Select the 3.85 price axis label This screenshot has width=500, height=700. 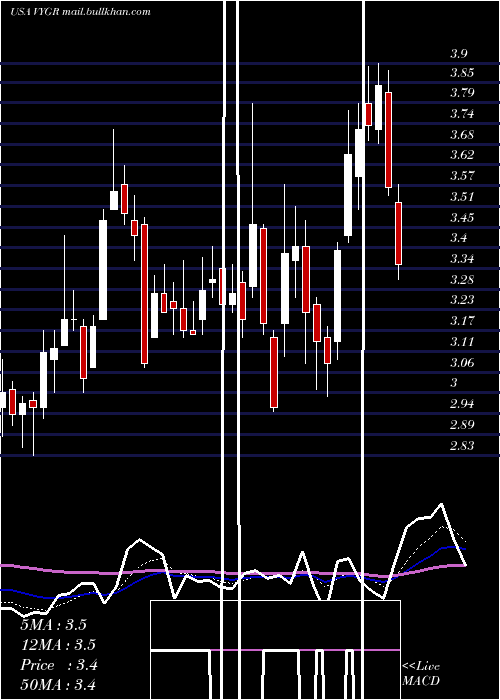[462, 73]
